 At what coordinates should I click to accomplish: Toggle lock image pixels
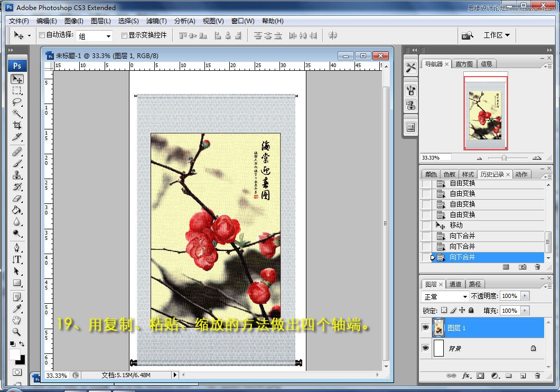(453, 310)
